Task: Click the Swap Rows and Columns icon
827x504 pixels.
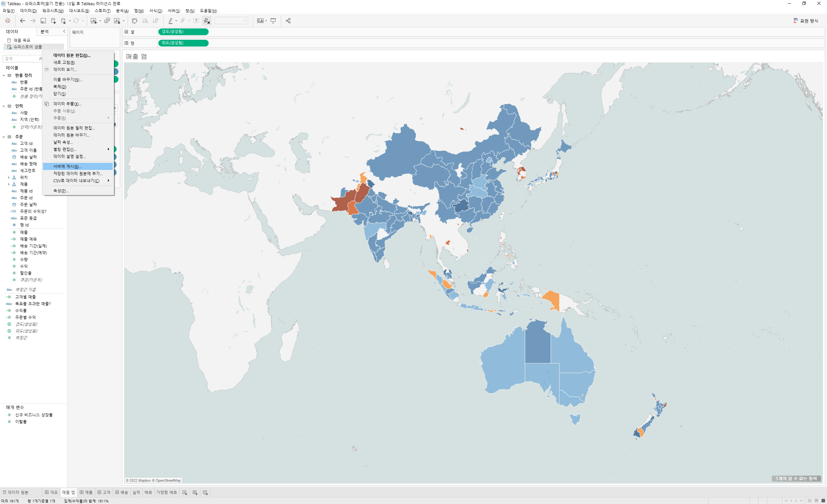Action: coord(135,21)
